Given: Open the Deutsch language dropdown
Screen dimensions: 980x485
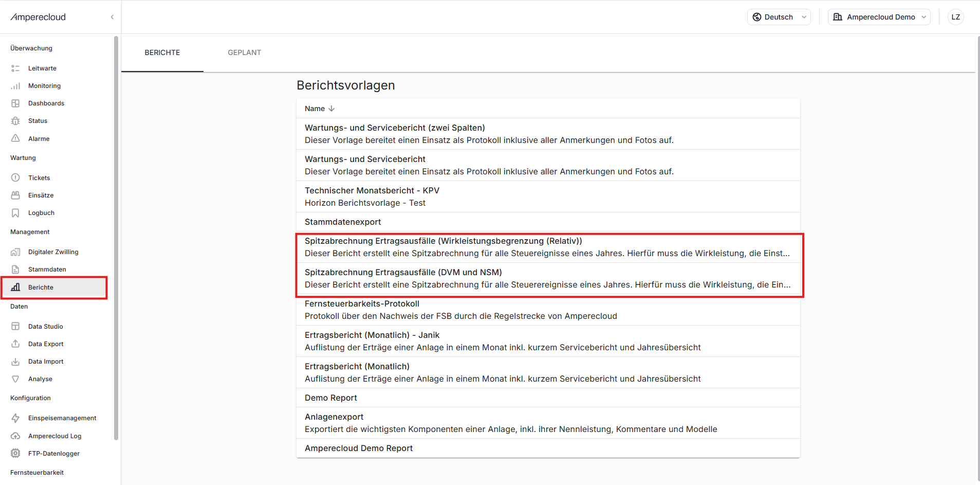Looking at the screenshot, I should click(x=779, y=17).
